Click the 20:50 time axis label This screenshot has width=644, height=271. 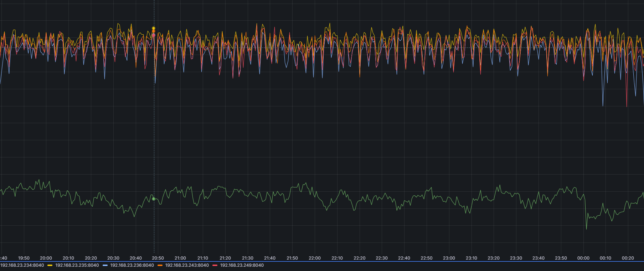(158, 258)
